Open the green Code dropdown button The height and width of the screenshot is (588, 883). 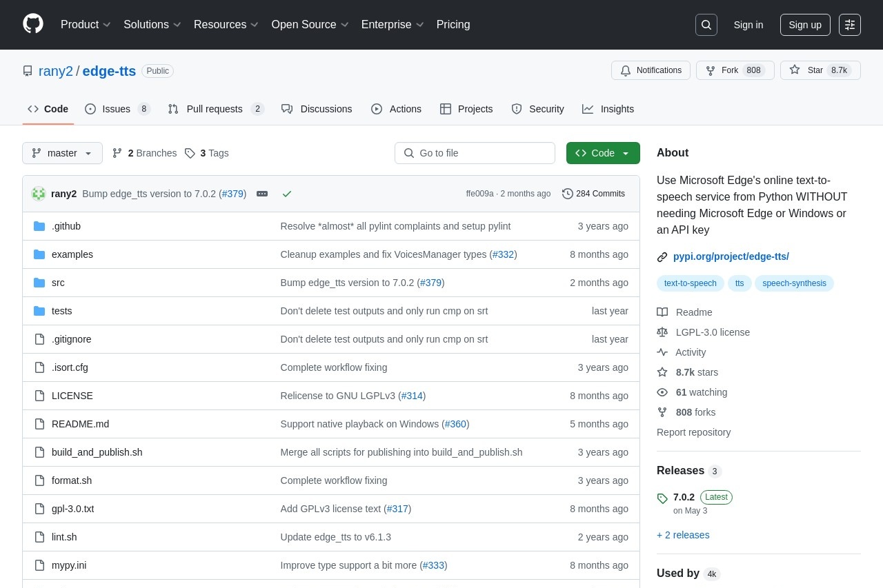(x=603, y=153)
